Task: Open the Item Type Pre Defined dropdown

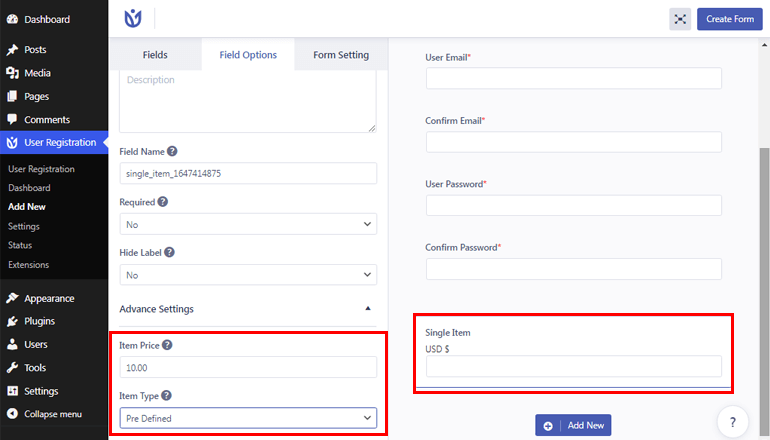Action: point(248,418)
